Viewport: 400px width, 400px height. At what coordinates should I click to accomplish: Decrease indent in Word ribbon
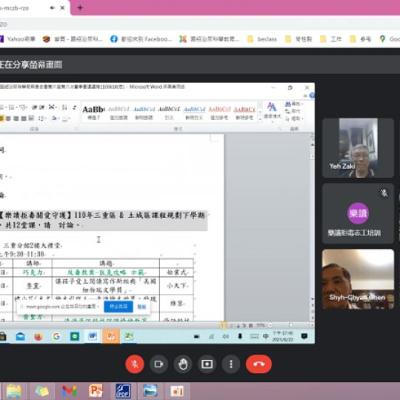(35, 107)
